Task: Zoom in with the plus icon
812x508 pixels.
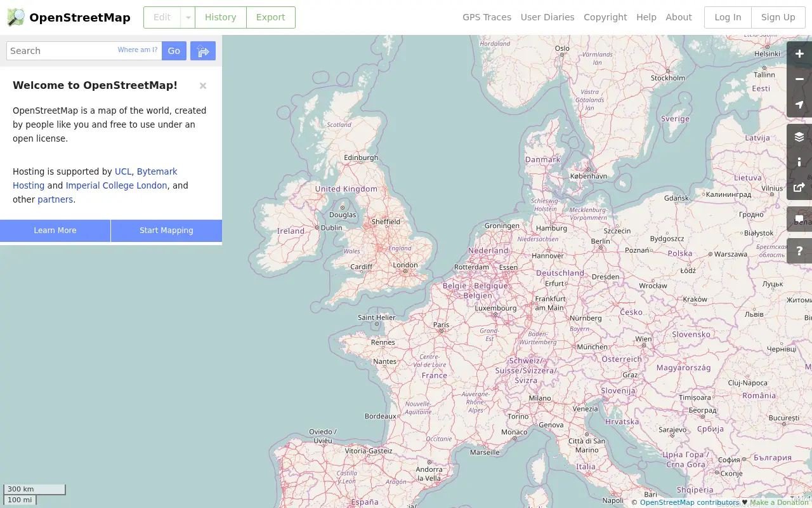Action: coord(799,54)
